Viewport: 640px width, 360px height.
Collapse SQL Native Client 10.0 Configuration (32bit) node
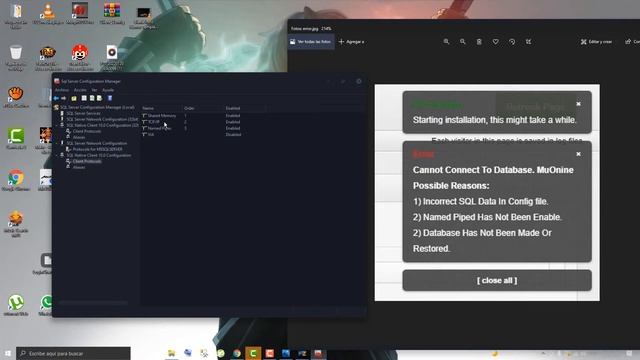[x=57, y=125]
